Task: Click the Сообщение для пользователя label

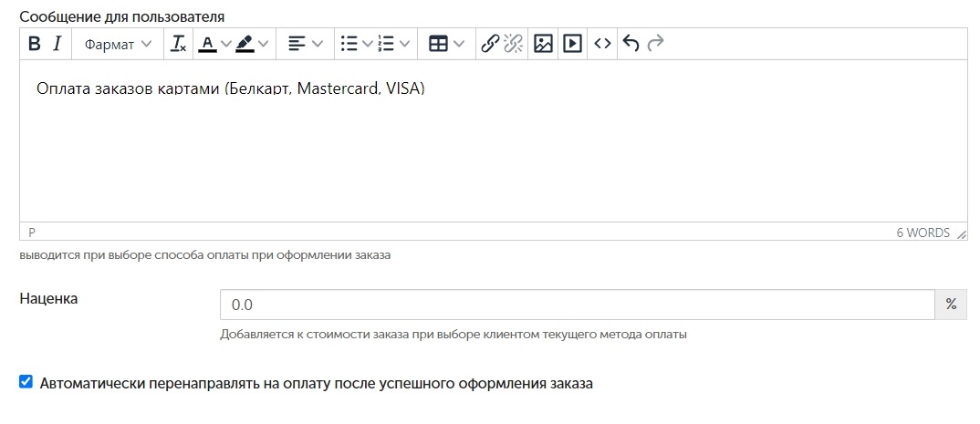Action: 122,16
